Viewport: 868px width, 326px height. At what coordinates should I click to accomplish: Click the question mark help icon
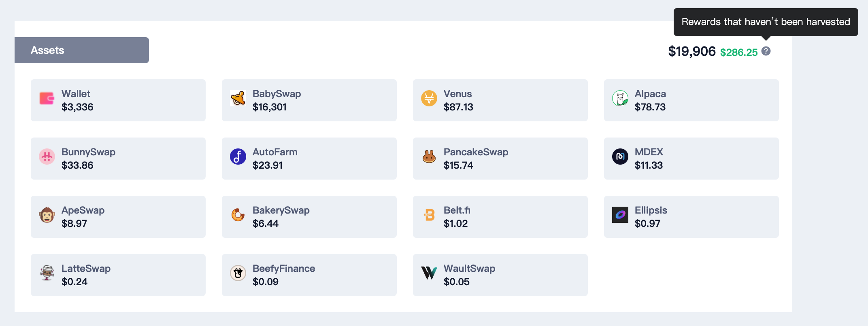tap(766, 51)
